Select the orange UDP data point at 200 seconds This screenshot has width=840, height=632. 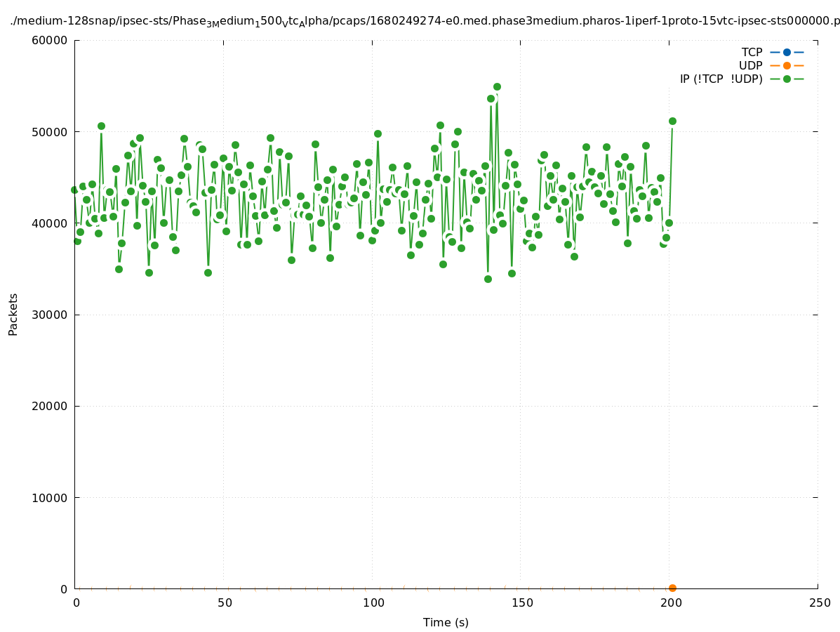pyautogui.click(x=672, y=588)
